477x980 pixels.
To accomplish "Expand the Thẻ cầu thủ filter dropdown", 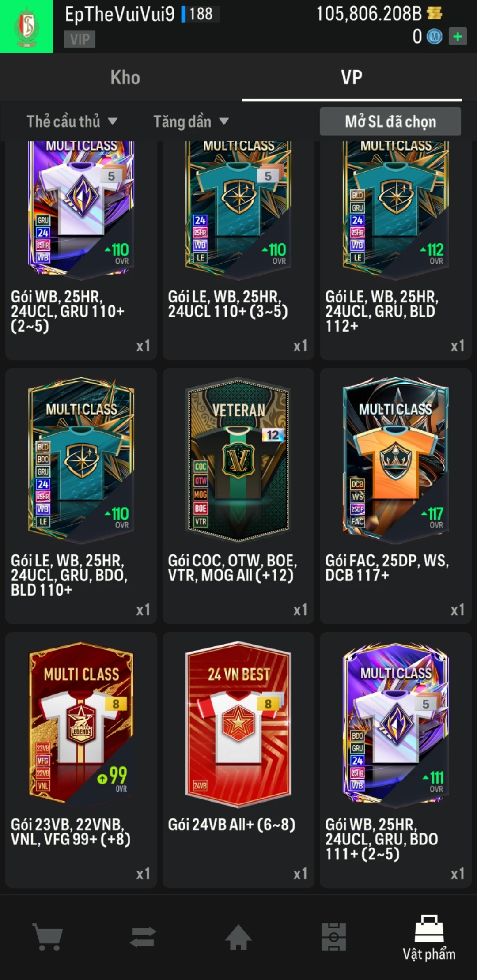I will [72, 121].
